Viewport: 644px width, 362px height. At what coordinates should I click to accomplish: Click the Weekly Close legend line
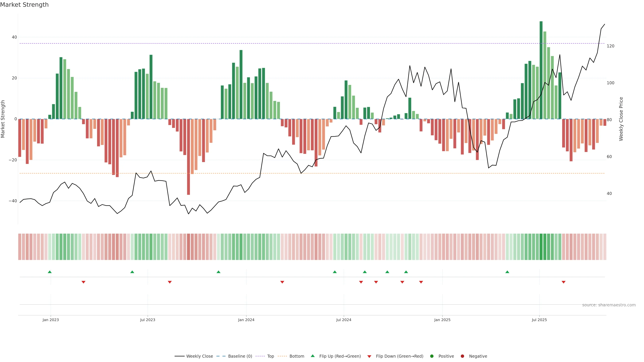tap(179, 356)
